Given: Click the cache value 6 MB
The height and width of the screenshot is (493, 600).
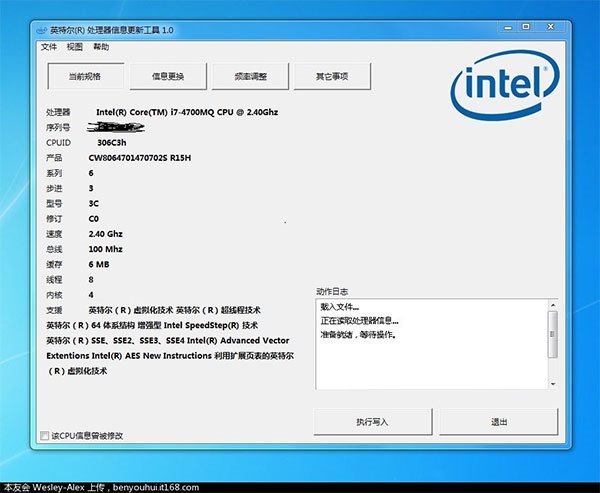Looking at the screenshot, I should click(99, 264).
